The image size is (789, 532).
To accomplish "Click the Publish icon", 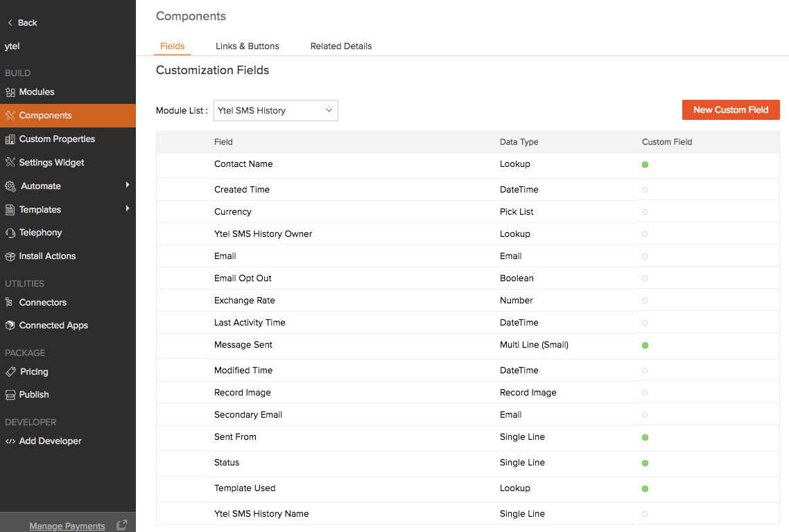I will [x=10, y=395].
